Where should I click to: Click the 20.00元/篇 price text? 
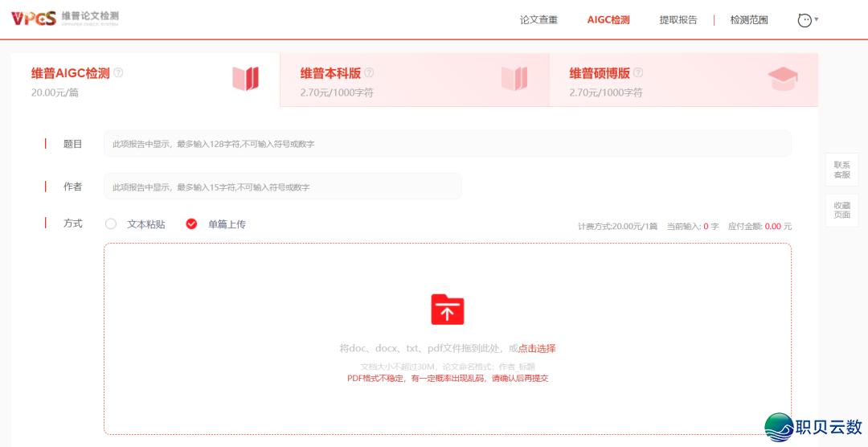55,92
